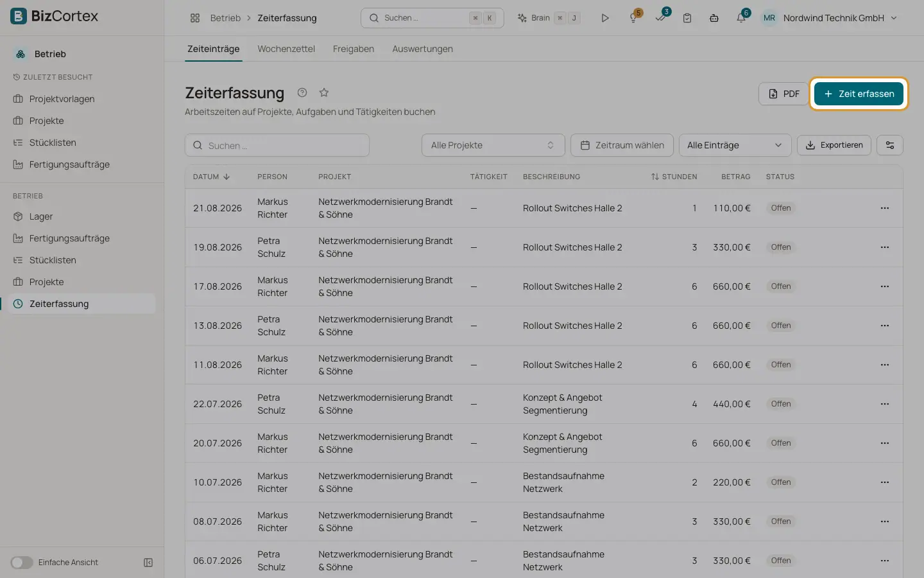
Task: Open Fertigungsaufträge under Zuletzt besucht
Action: click(69, 164)
